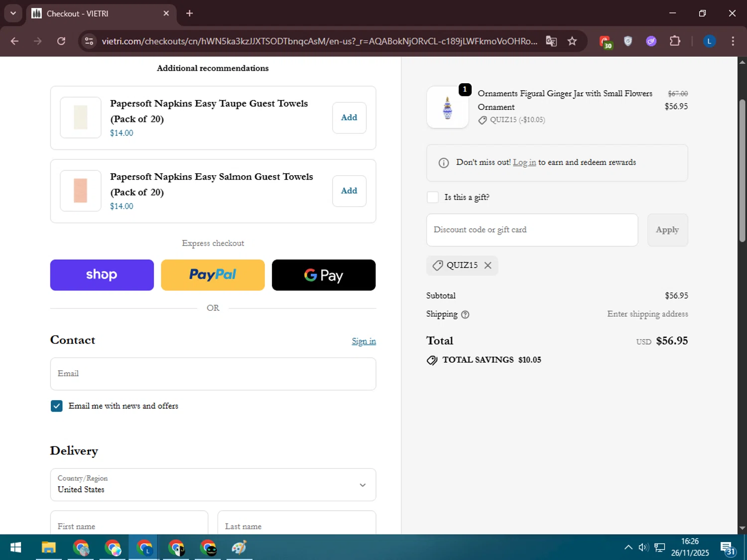The image size is (747, 560).
Task: Focus Discount code or gift card field
Action: pos(532,230)
